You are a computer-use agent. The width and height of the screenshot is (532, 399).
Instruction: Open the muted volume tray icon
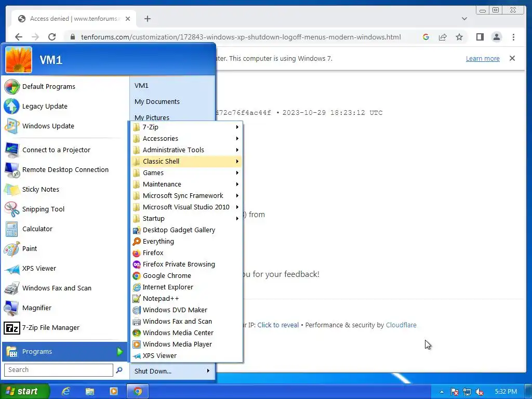480,392
